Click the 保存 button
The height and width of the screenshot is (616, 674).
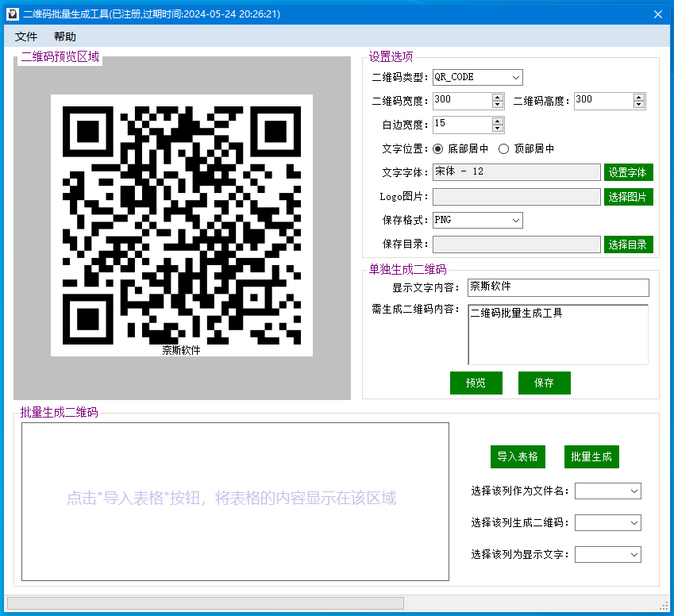pos(544,383)
